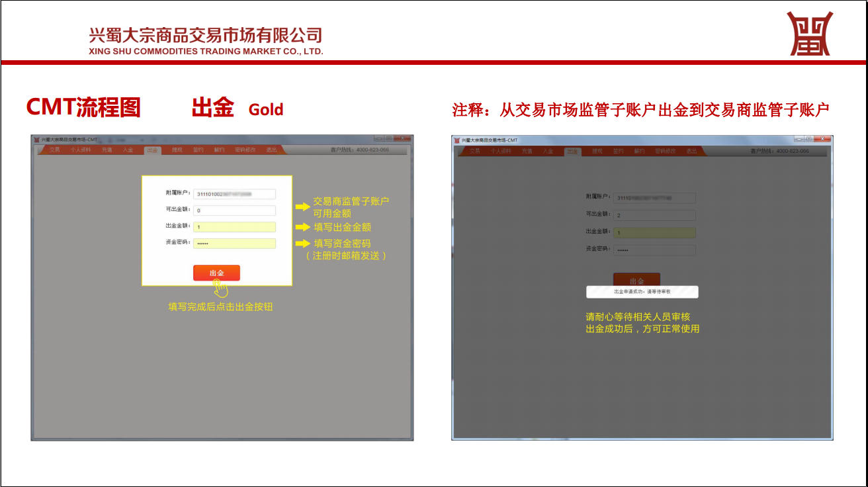Click 可出金额: label in the 请等待审核 window

click(598, 214)
